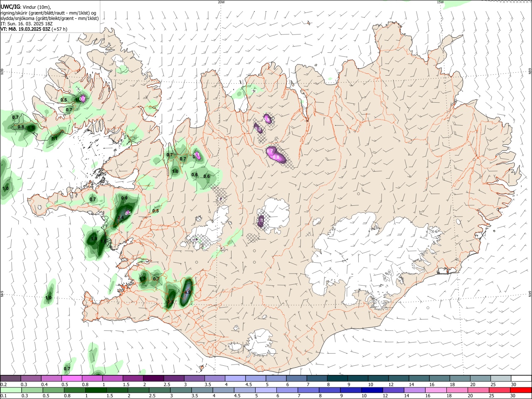Select the darkest purple swatch between 2 and 2.5

tap(153, 378)
